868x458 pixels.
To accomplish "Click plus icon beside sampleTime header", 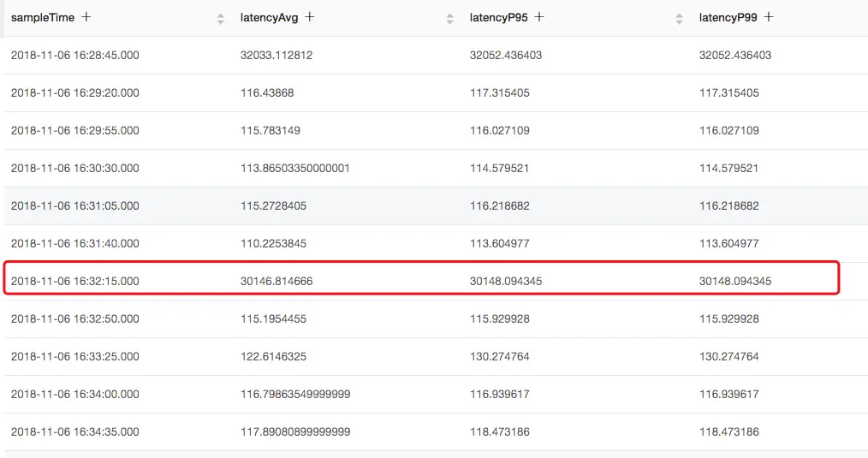I will tap(86, 17).
